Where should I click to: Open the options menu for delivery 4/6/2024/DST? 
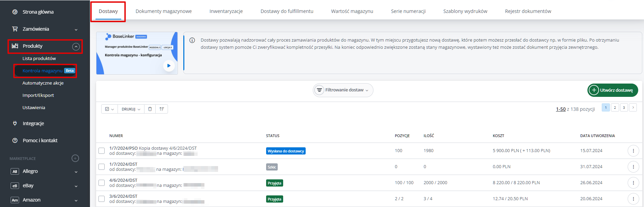click(633, 183)
